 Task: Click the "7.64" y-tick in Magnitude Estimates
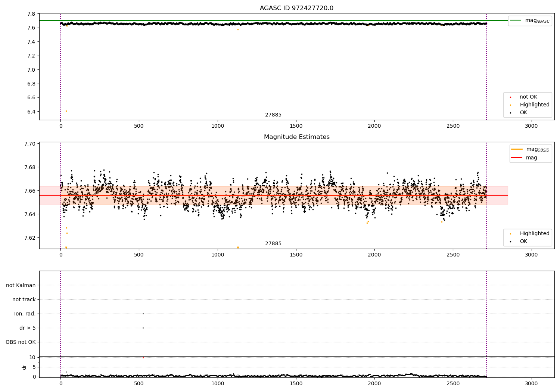[x=30, y=215]
